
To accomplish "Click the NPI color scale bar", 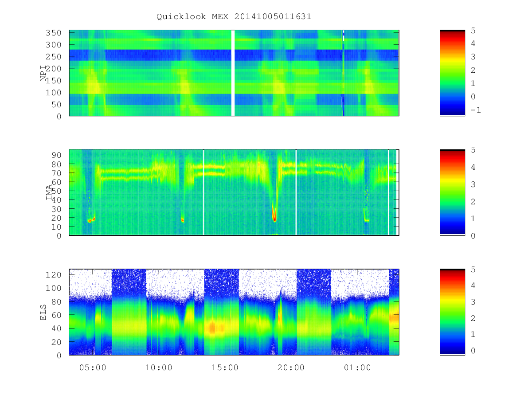I will click(452, 73).
